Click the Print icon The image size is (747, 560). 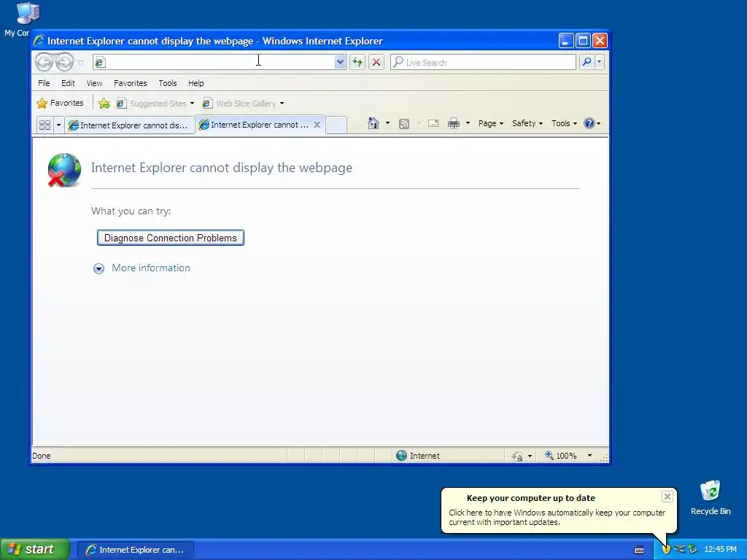pos(454,124)
